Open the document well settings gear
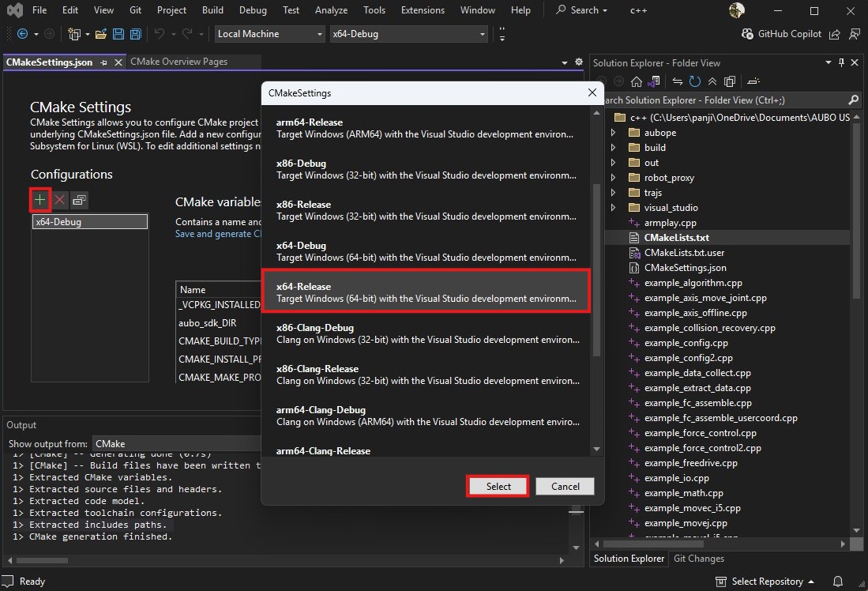Viewport: 868px width, 591px height. point(578,62)
